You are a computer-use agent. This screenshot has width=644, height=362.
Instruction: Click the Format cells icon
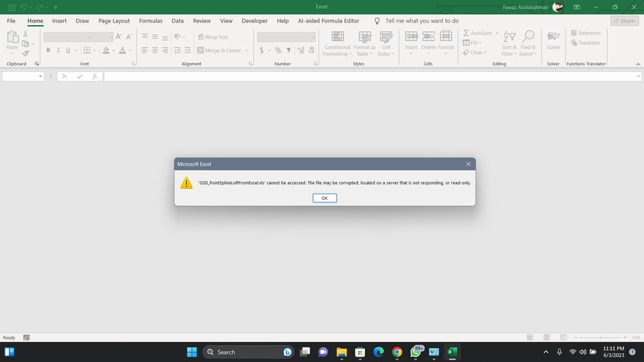(x=445, y=36)
